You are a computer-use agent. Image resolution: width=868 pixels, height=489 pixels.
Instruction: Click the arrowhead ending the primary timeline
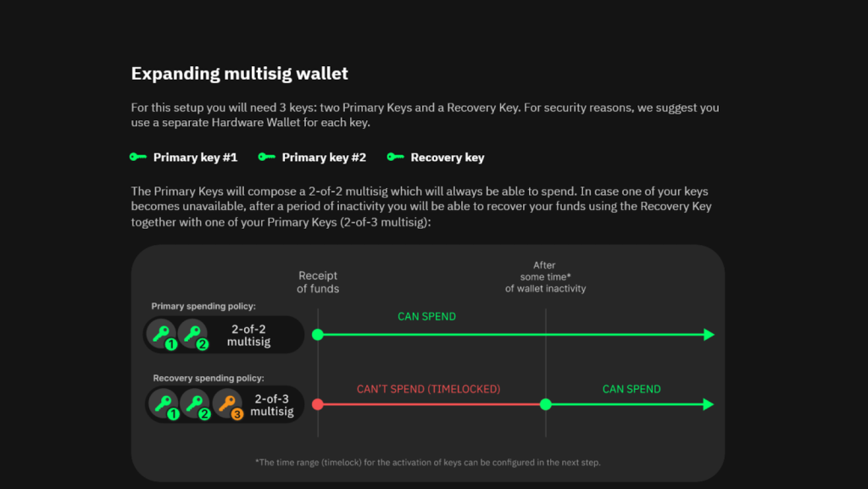(x=709, y=335)
